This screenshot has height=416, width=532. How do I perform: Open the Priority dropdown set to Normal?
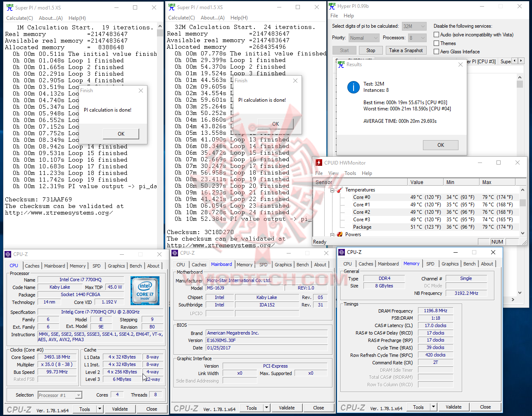pyautogui.click(x=364, y=38)
